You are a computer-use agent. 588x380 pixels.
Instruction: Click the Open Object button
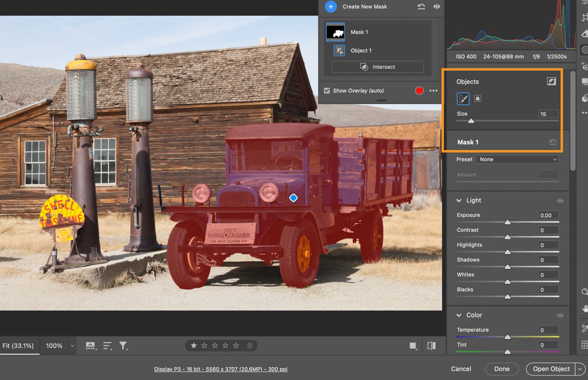tap(551, 369)
